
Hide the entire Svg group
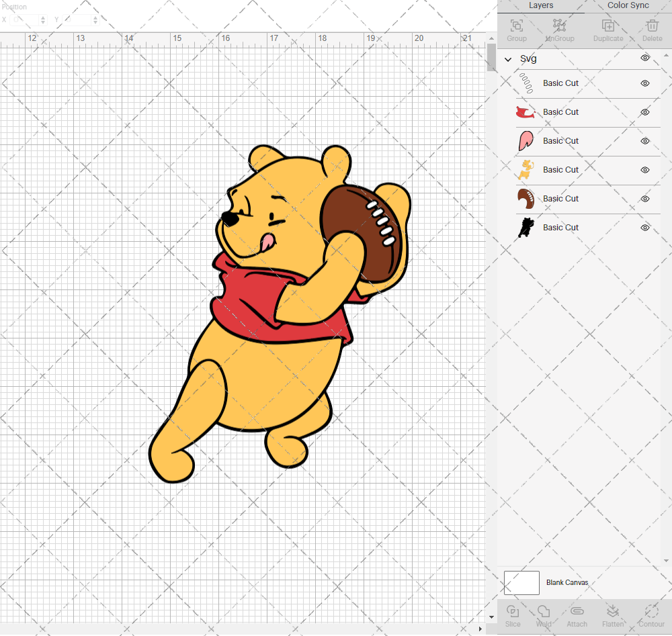click(x=645, y=58)
